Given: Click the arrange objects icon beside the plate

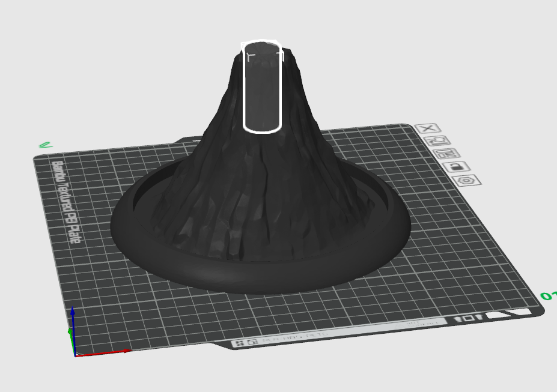Looking at the screenshot, I should point(447,154).
